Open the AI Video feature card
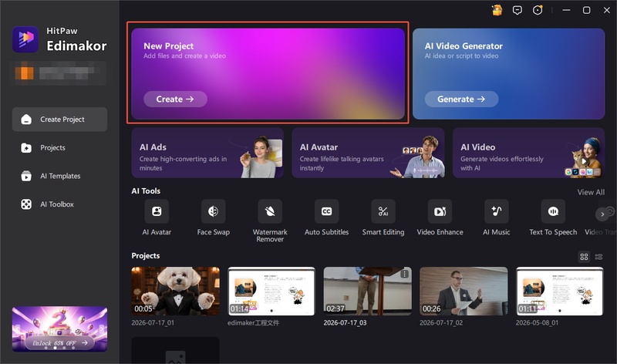617x364 pixels. tap(528, 153)
